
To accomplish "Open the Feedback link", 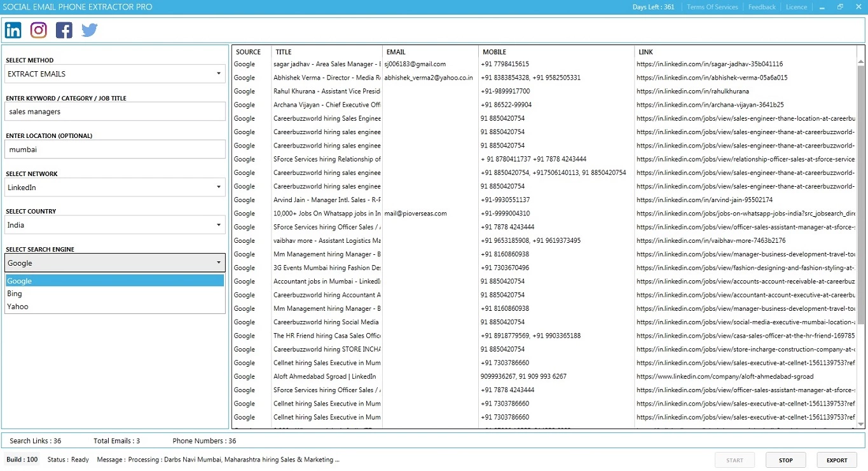I will 761,7.
